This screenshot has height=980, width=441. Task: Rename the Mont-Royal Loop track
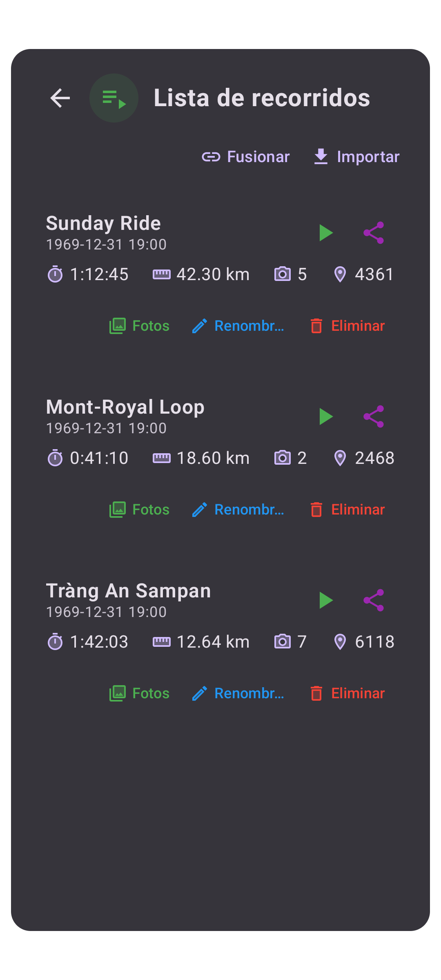238,510
